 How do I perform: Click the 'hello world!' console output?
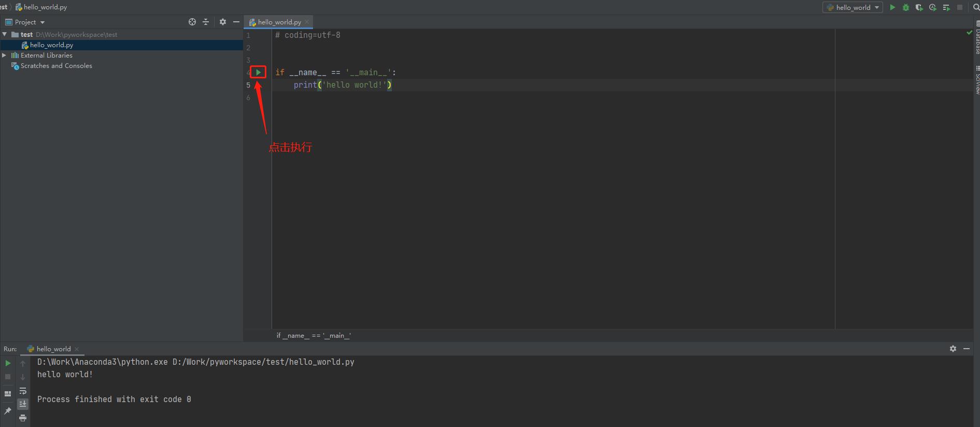pos(65,375)
